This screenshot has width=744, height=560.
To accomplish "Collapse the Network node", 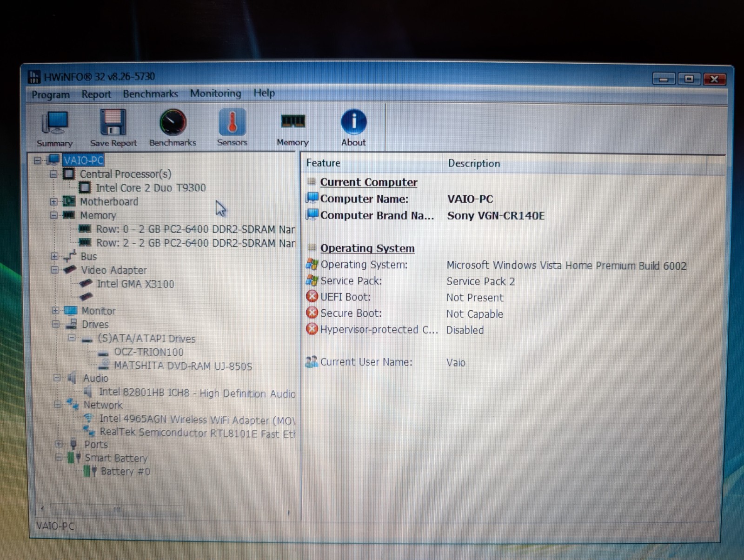I will (57, 404).
